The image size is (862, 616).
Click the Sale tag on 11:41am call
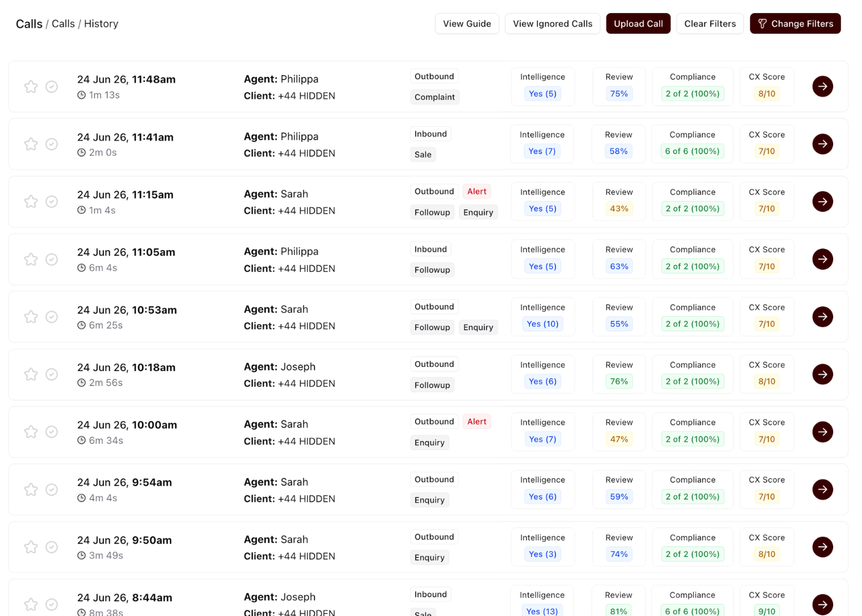(423, 155)
